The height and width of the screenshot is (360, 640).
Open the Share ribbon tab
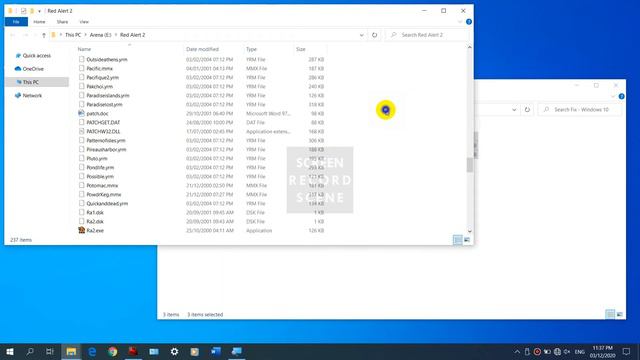click(62, 22)
